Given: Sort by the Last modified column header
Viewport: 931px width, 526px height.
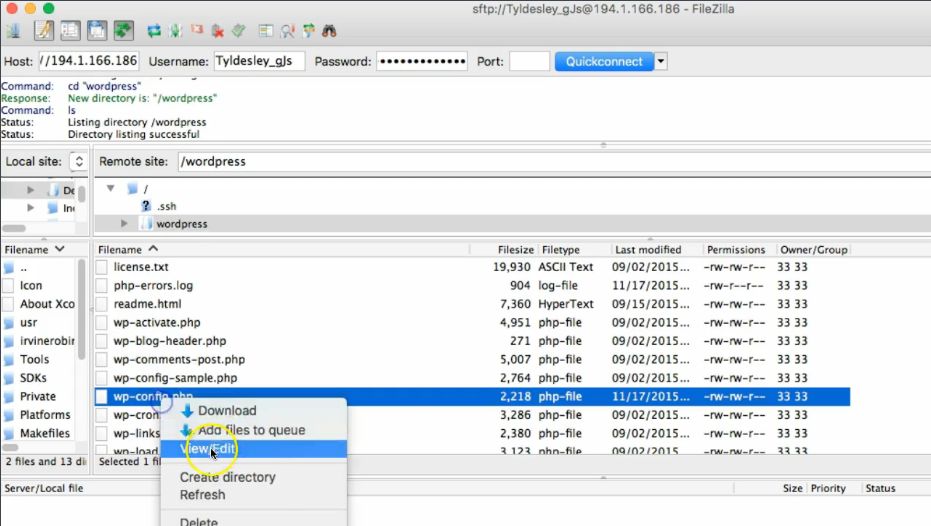Looking at the screenshot, I should click(x=657, y=249).
